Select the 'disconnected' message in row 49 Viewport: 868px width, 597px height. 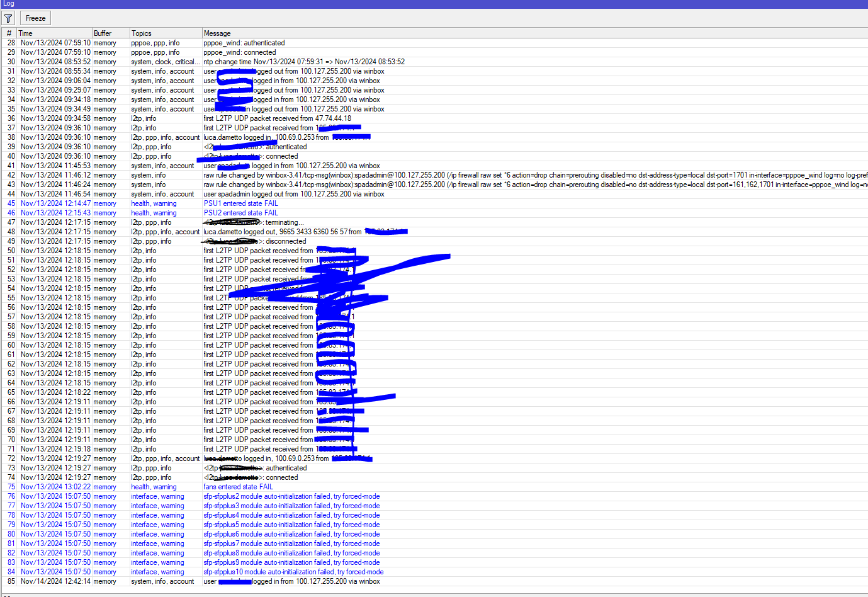click(255, 241)
